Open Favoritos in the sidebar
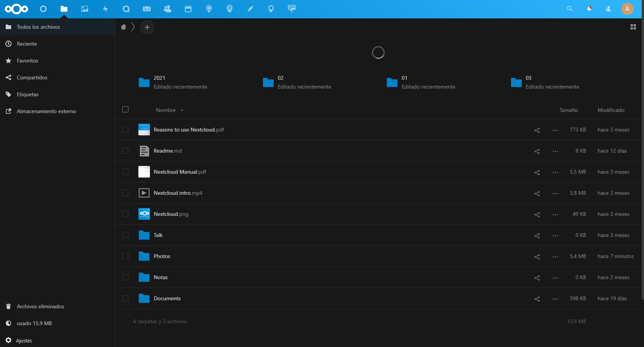 [58, 61]
